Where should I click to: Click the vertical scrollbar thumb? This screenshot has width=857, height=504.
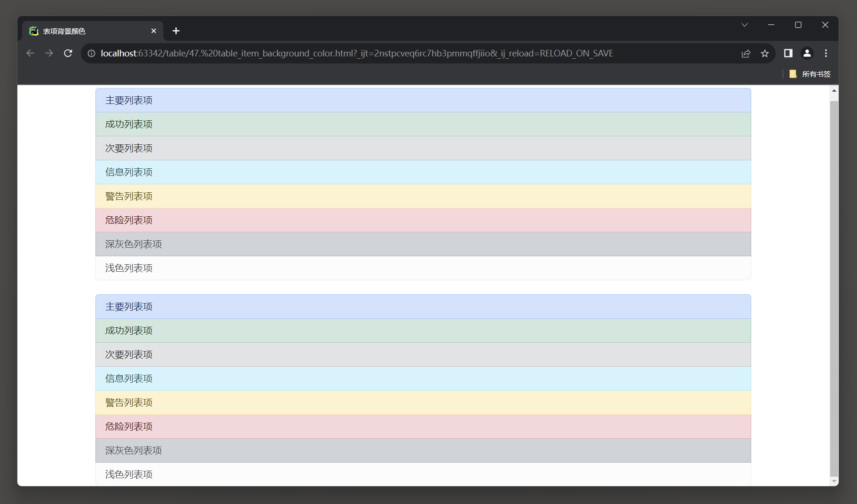834,289
